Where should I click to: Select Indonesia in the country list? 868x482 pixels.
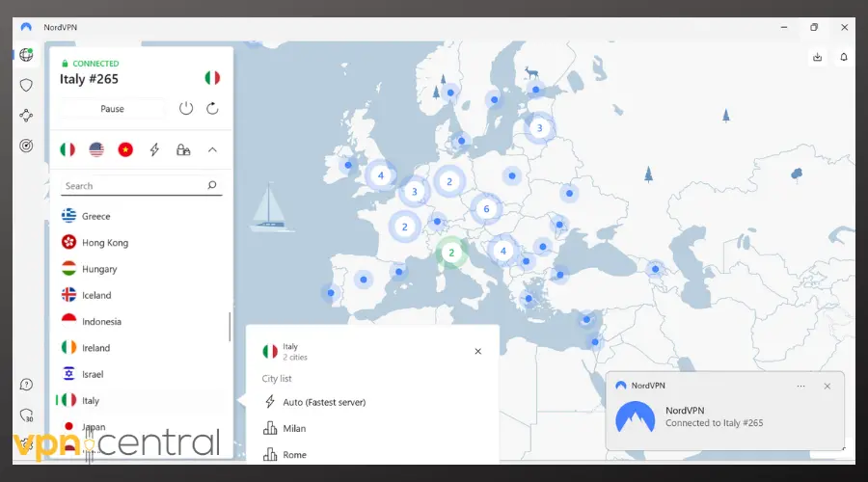(141, 322)
